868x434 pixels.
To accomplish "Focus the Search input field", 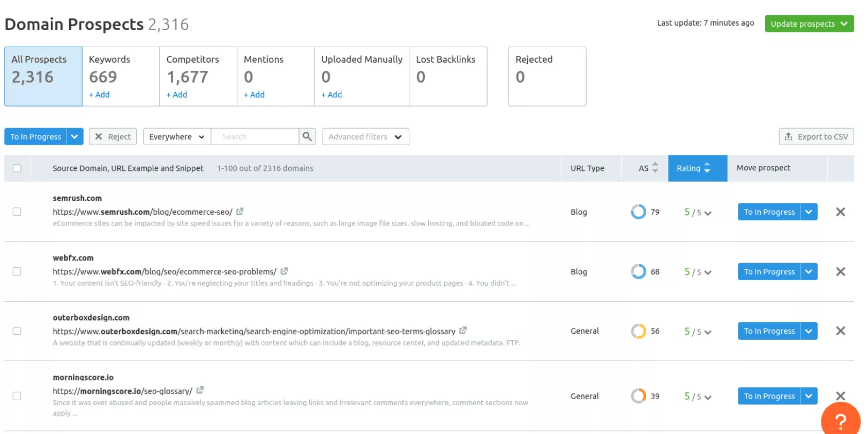I will pos(255,137).
